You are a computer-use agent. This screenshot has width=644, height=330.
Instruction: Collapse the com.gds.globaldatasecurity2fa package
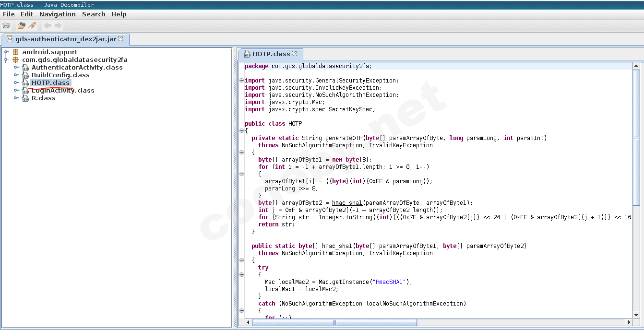6,60
